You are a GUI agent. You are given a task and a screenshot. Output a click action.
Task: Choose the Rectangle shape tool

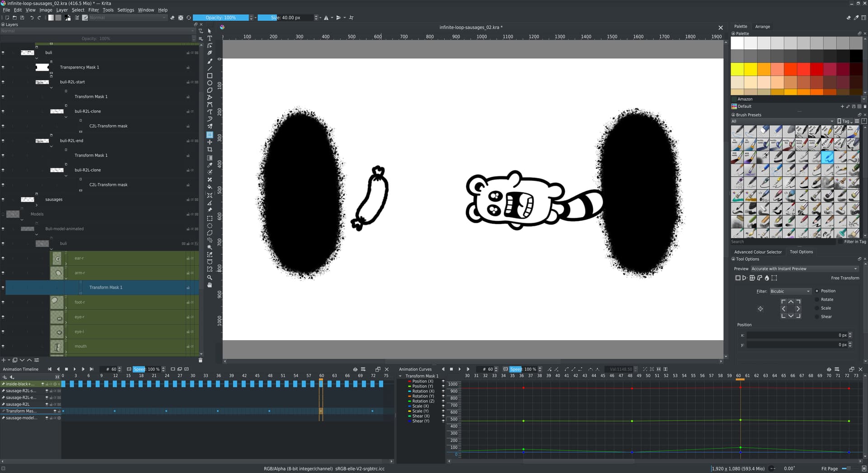point(210,76)
